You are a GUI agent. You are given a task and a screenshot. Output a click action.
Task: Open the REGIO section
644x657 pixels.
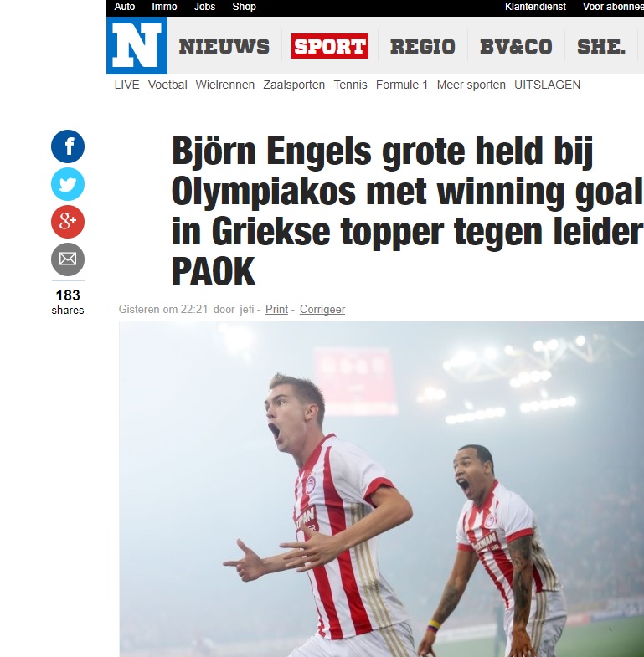pyautogui.click(x=423, y=46)
